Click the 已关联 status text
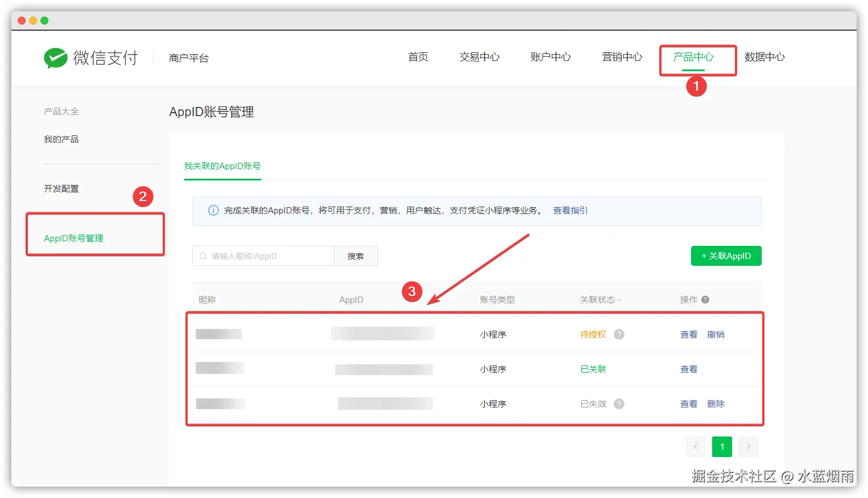868x498 pixels. [593, 369]
